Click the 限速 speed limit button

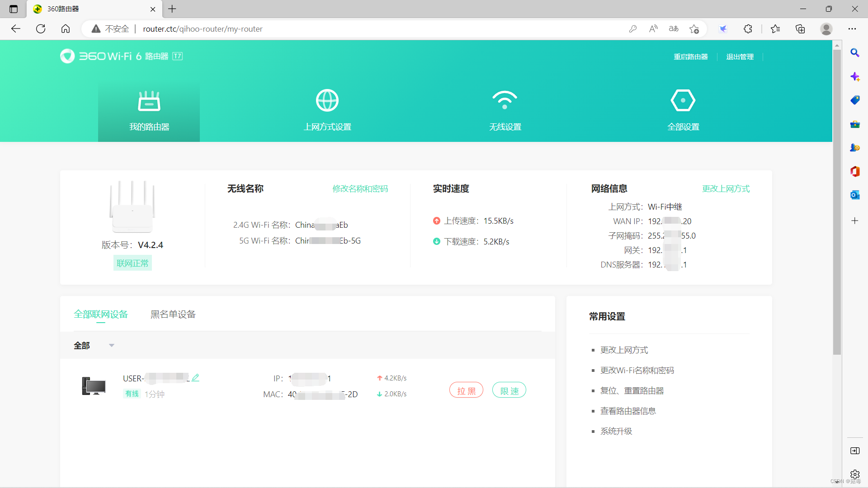tap(509, 390)
